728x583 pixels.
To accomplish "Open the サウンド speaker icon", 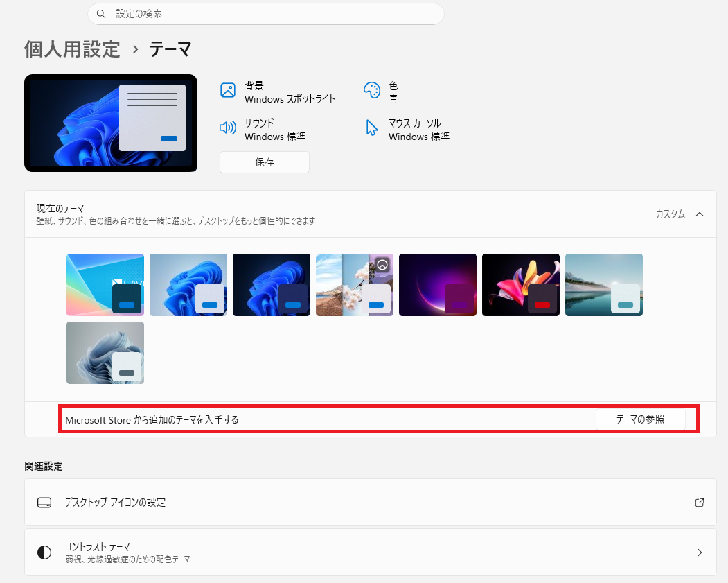I will click(227, 128).
